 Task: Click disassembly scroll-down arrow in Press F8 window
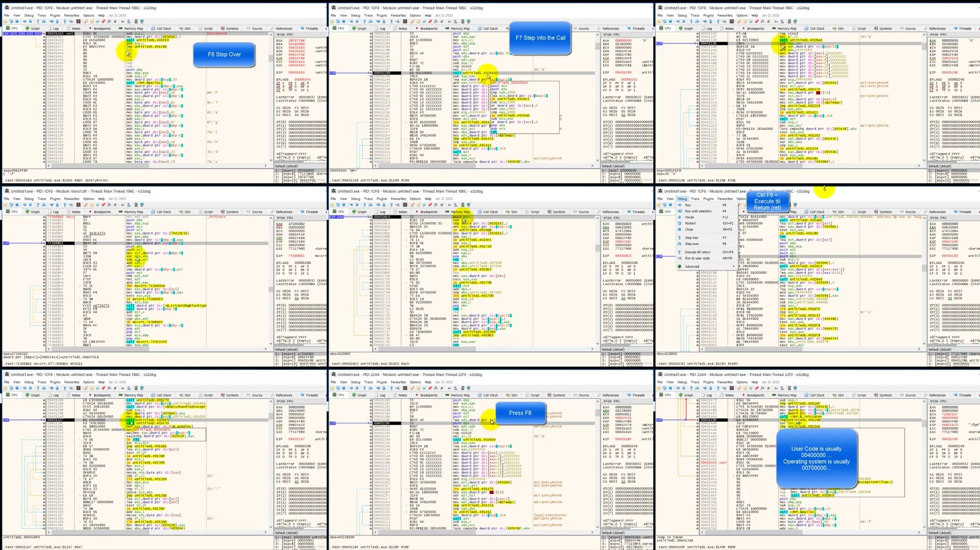click(x=598, y=527)
